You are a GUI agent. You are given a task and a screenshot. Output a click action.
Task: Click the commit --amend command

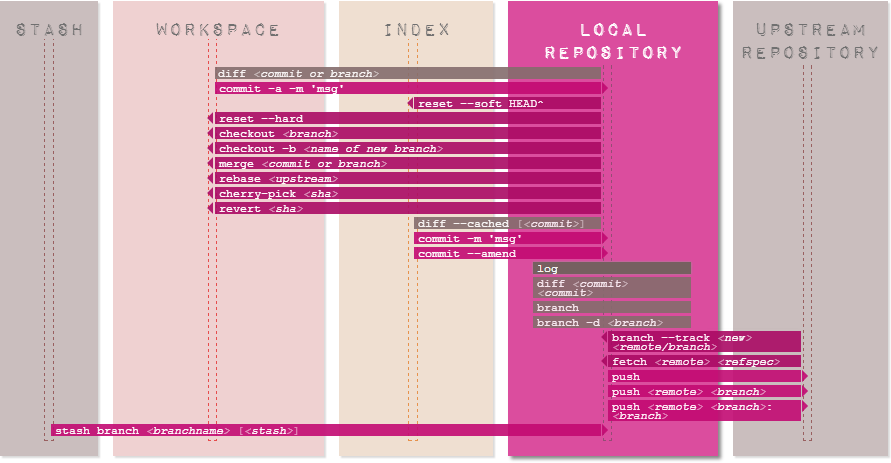[508, 254]
